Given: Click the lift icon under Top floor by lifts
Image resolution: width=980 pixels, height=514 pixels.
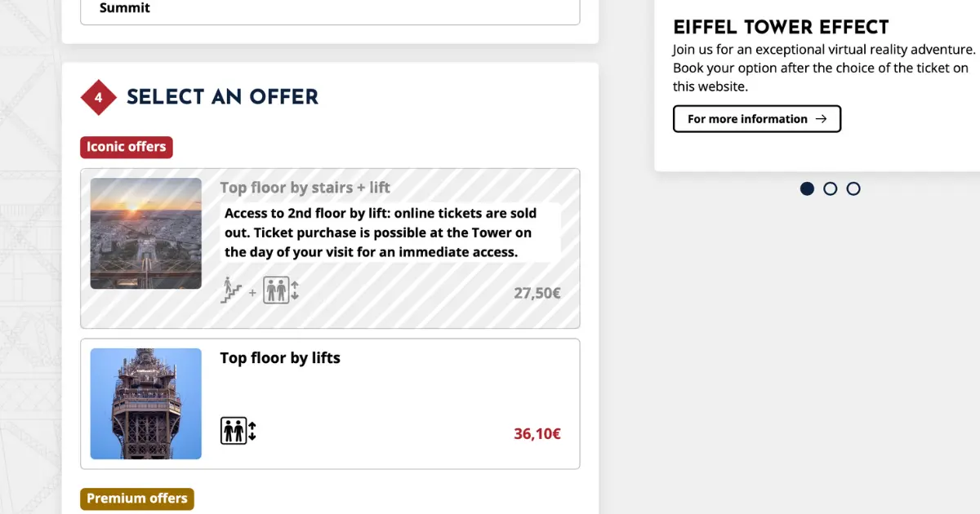Looking at the screenshot, I should [238, 430].
